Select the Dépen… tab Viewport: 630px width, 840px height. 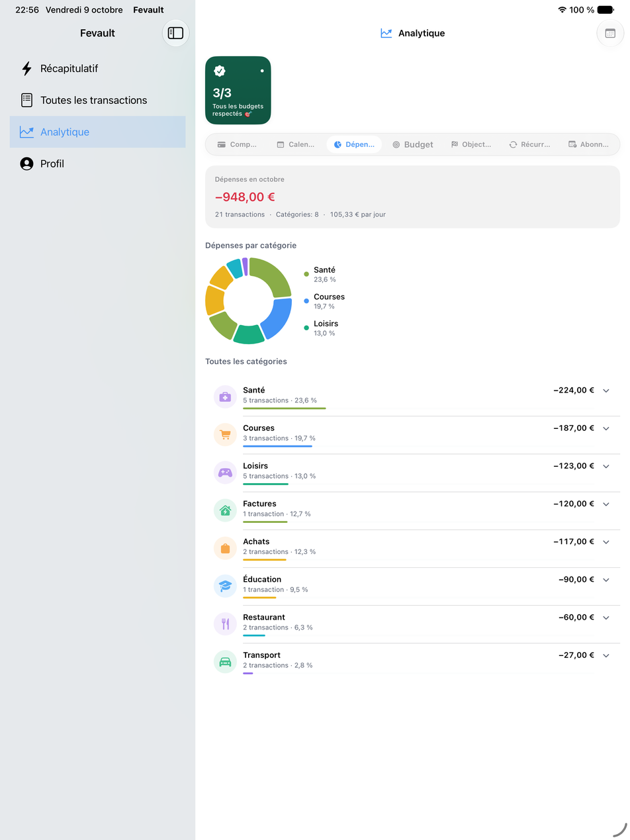point(354,144)
